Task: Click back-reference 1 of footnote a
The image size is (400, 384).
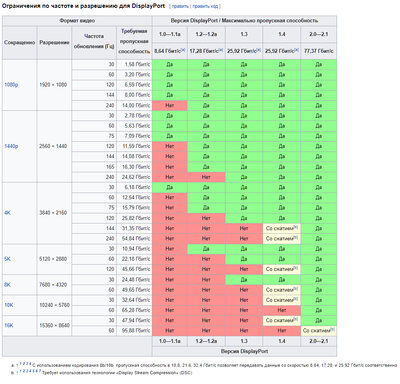Action: 21,364
